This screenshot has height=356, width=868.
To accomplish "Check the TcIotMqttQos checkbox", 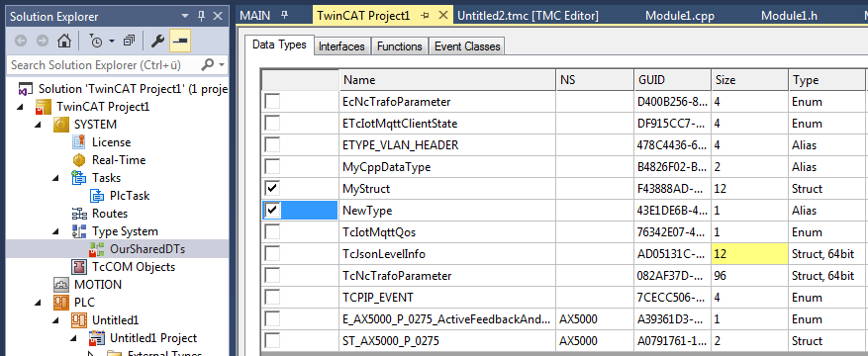I will click(272, 231).
